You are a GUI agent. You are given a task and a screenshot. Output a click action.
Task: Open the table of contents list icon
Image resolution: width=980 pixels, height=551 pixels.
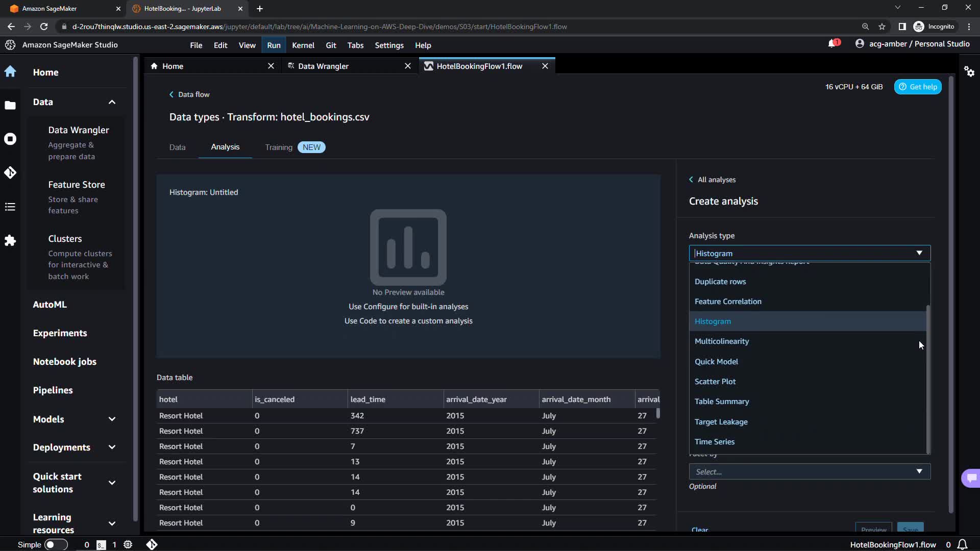[10, 207]
